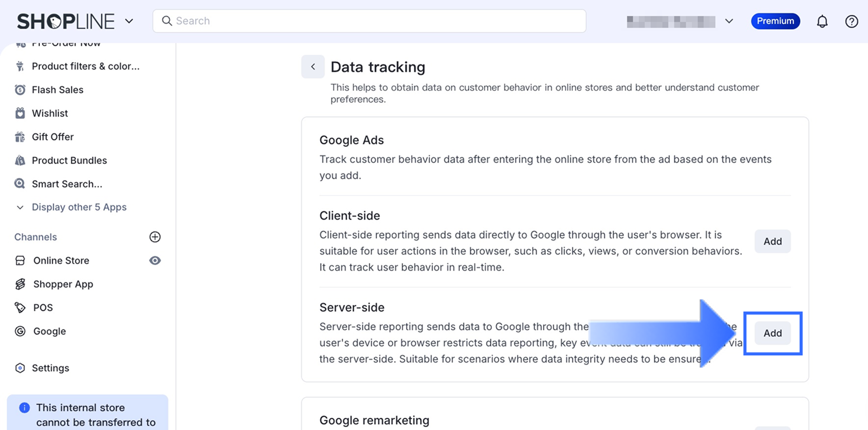Screen dimensions: 868x430
Task: Open the help question mark icon
Action: coord(852,21)
